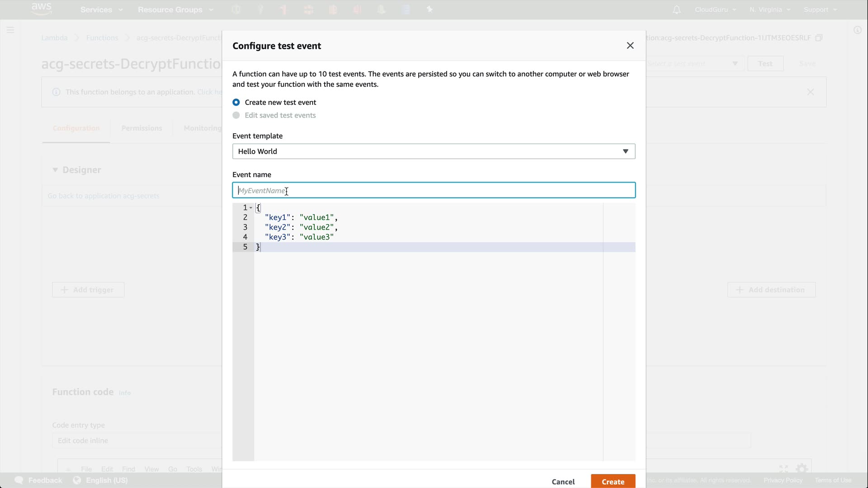Click the Feedback speech bubble icon
Image resolution: width=868 pixels, height=488 pixels.
coord(19,480)
